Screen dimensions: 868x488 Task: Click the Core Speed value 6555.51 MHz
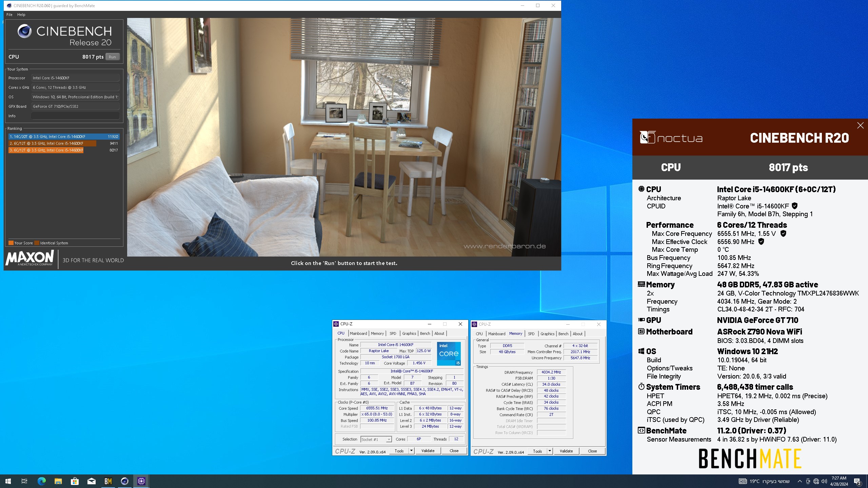(x=377, y=408)
